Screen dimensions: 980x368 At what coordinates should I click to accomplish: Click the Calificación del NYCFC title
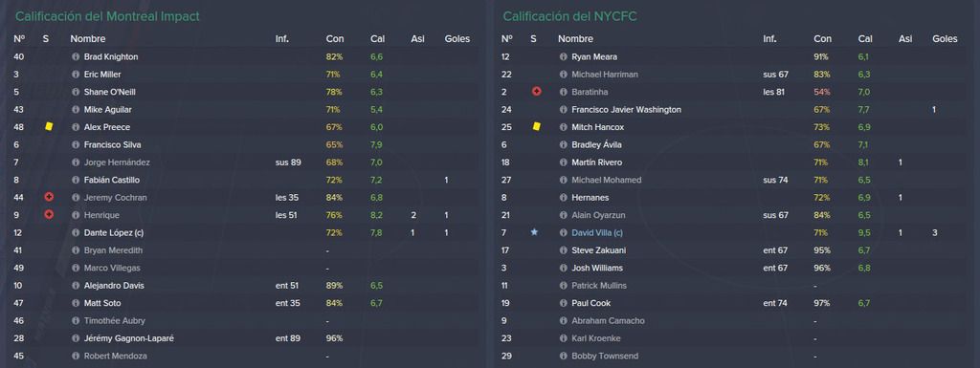coord(569,16)
